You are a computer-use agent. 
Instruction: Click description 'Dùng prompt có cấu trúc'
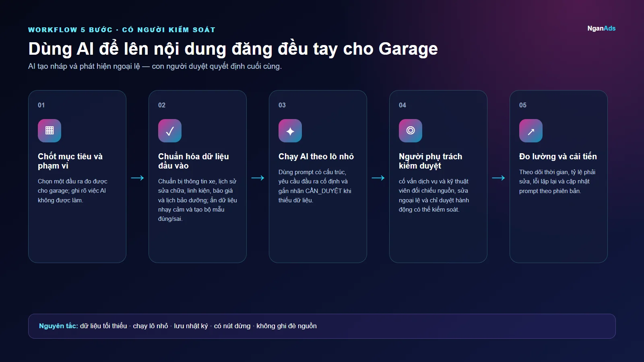[x=315, y=186]
